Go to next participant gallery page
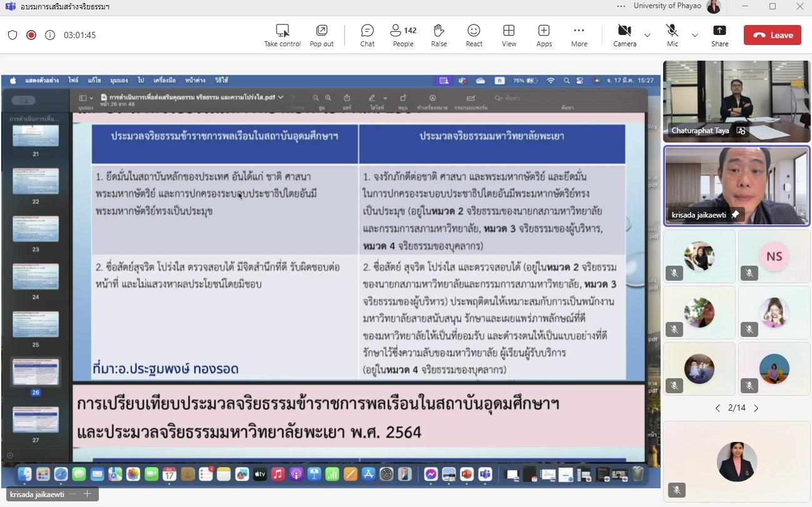The image size is (812, 507). coord(756,408)
